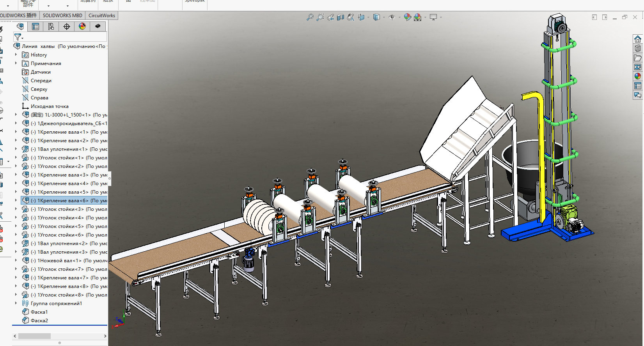Open the Display Style dropdown arrow
Image resolution: width=644 pixels, height=346 pixels.
[x=384, y=17]
